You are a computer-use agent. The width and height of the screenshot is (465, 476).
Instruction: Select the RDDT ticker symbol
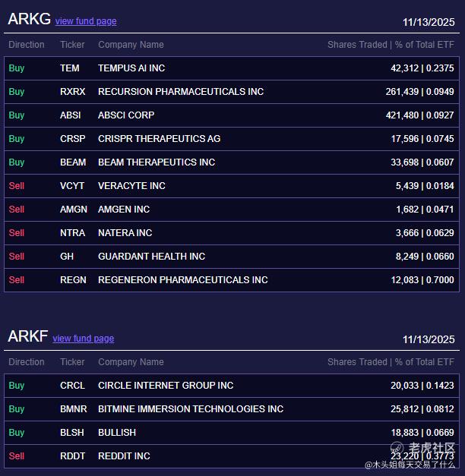(73, 456)
